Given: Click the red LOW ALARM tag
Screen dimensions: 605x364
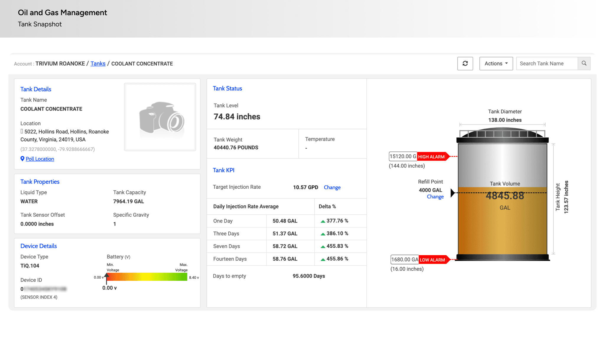Looking at the screenshot, I should point(432,260).
